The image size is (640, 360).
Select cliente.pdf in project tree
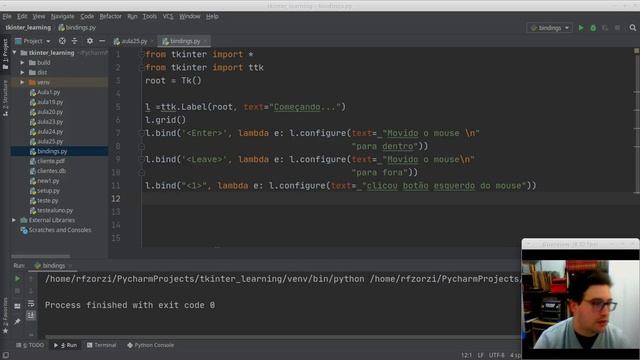coord(51,161)
